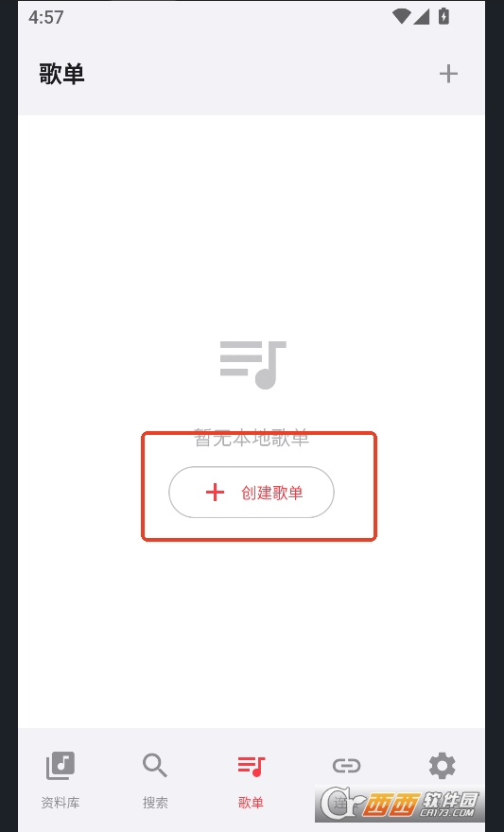Click the 创建歌单 button
This screenshot has width=504, height=832.
coord(252,493)
